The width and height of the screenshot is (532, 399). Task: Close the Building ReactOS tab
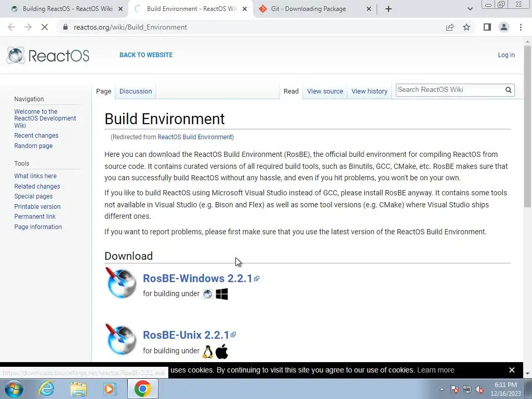tap(121, 9)
